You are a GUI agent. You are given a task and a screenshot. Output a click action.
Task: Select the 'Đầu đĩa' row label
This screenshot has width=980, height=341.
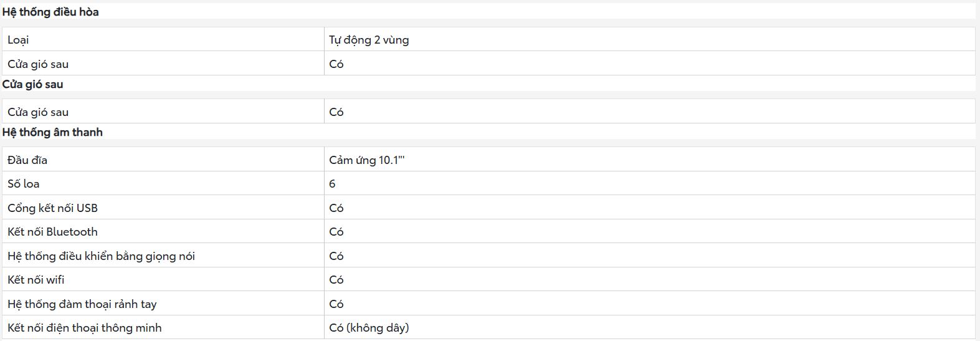point(27,160)
